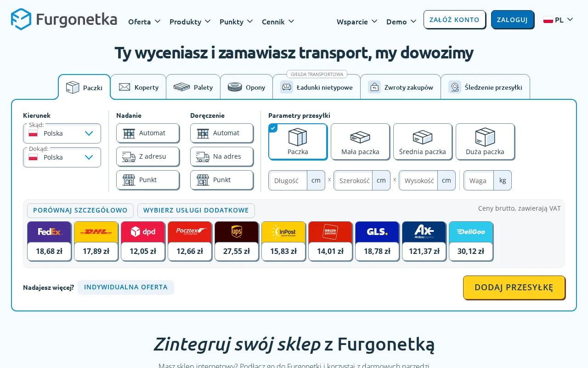Select the GLS courier tile
588x368 pixels.
click(x=378, y=241)
